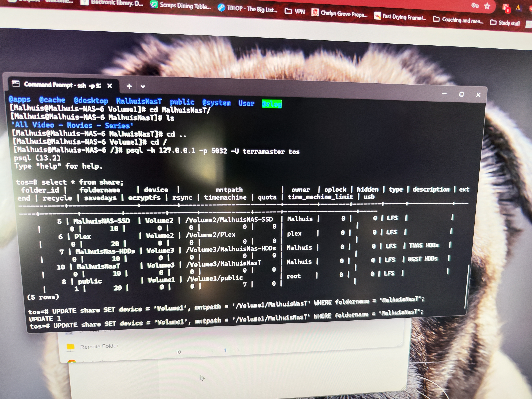
Task: Click the Command Prompt tab icon
Action: pyautogui.click(x=16, y=84)
